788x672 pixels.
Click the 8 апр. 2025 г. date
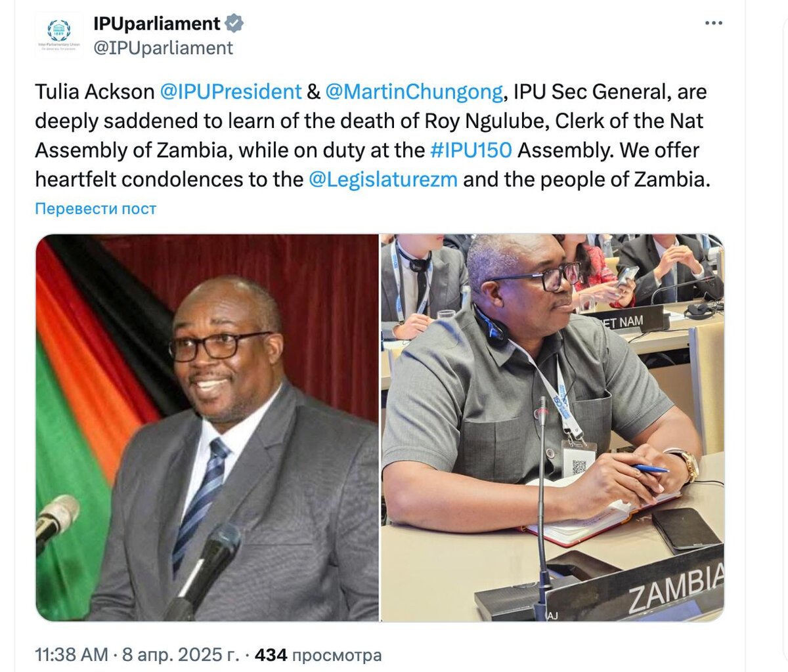181,654
